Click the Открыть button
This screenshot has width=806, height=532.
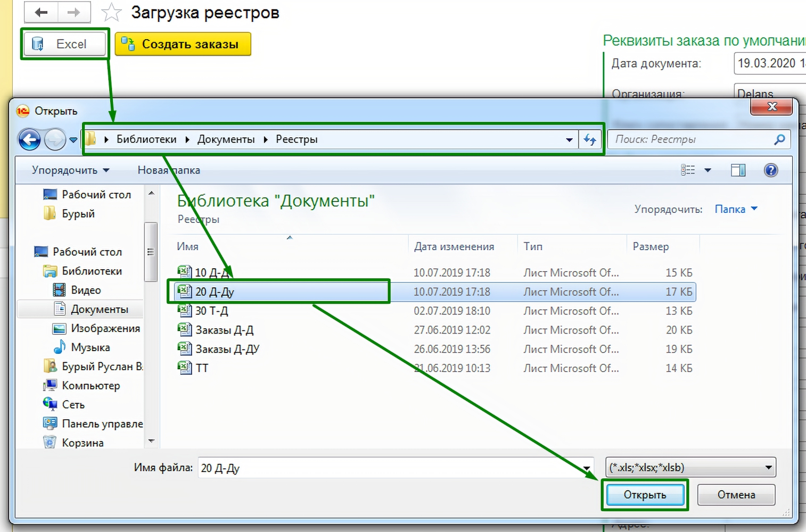[x=645, y=495]
